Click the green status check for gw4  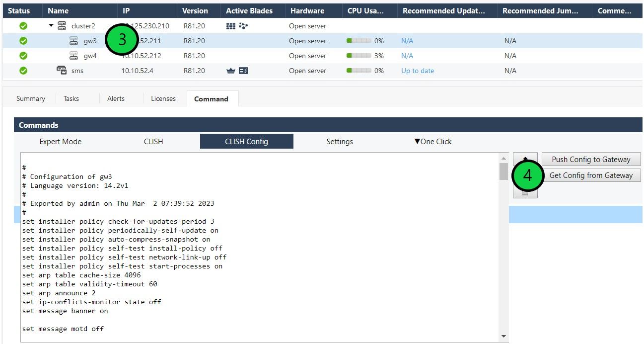click(x=23, y=56)
